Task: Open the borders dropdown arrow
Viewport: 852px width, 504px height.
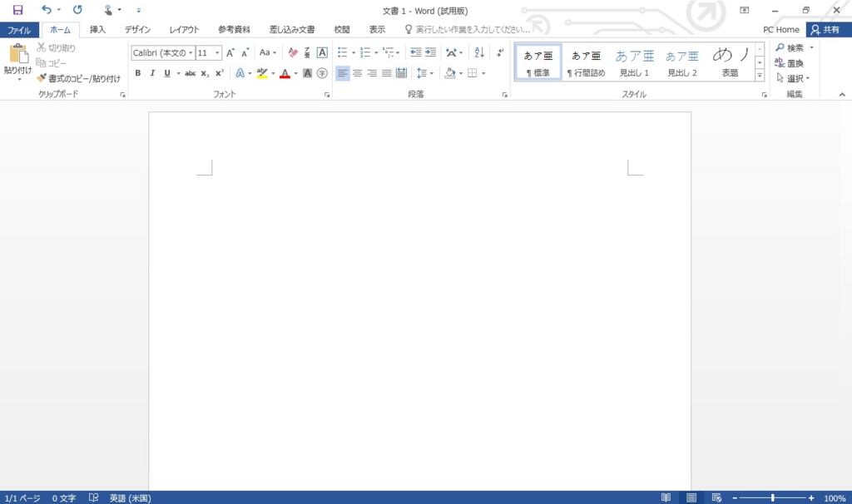Action: coord(483,73)
